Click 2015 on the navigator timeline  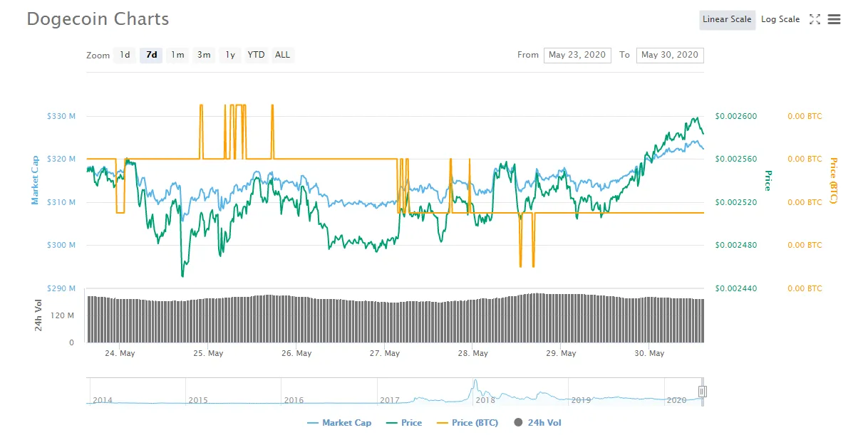(x=198, y=400)
